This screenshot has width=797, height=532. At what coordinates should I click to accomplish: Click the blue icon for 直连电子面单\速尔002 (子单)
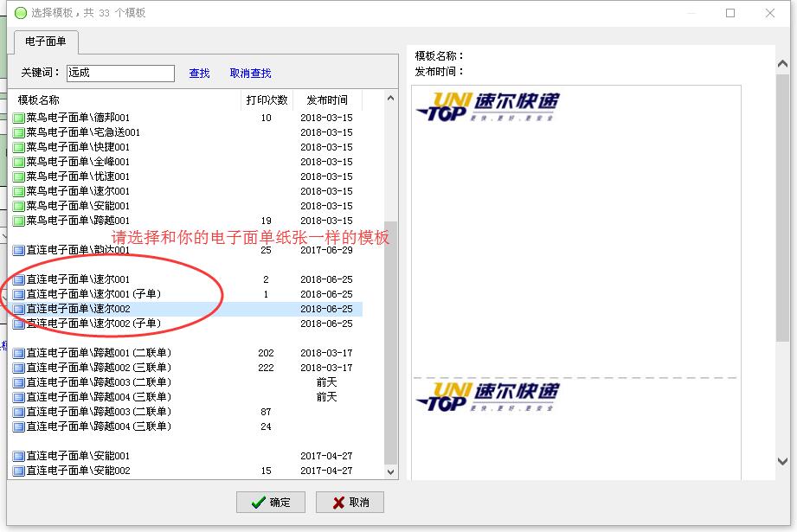click(19, 324)
